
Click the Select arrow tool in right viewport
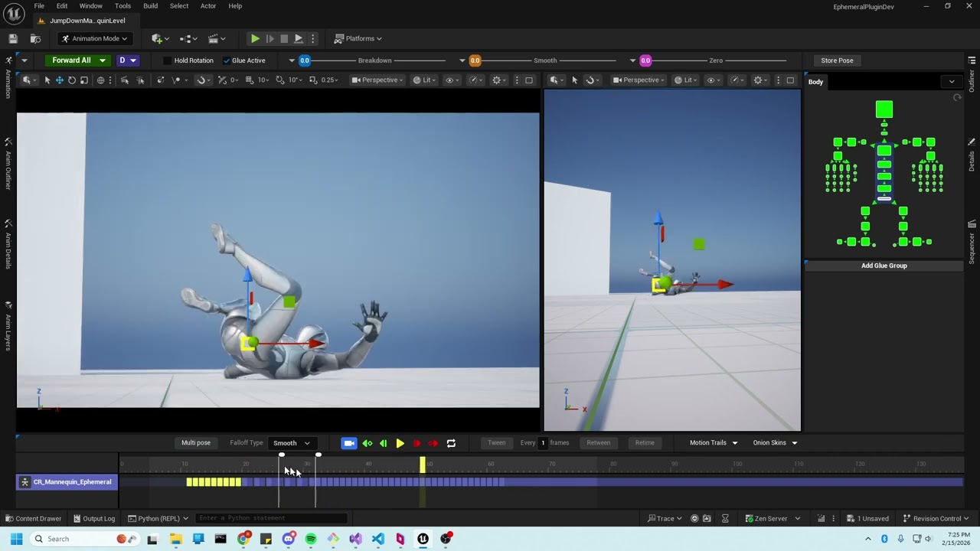click(x=575, y=80)
